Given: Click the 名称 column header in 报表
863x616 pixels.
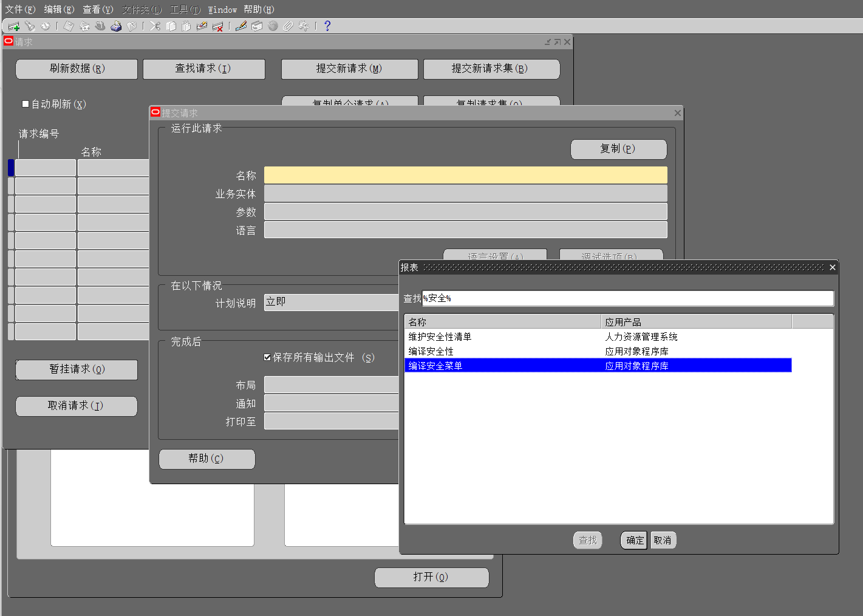Looking at the screenshot, I should coord(503,322).
